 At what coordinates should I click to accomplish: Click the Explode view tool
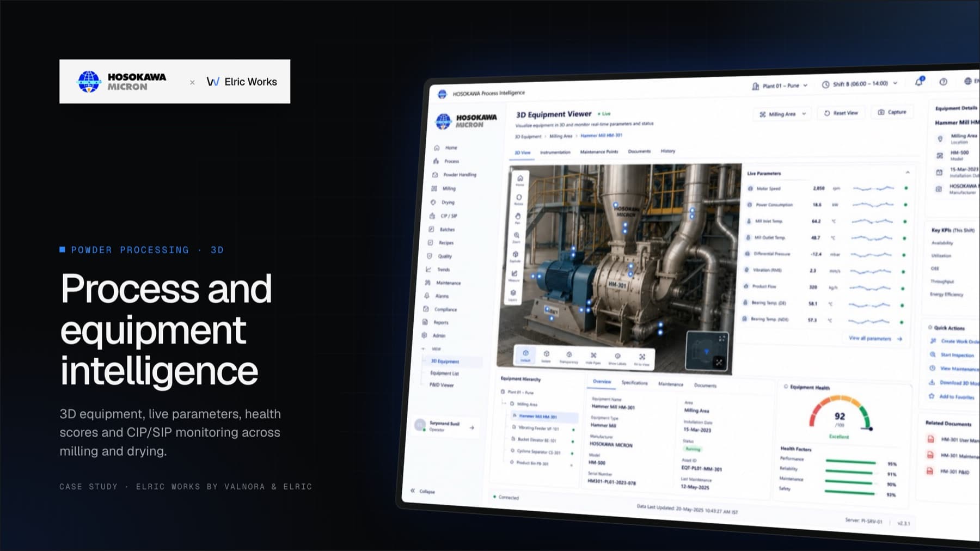515,256
